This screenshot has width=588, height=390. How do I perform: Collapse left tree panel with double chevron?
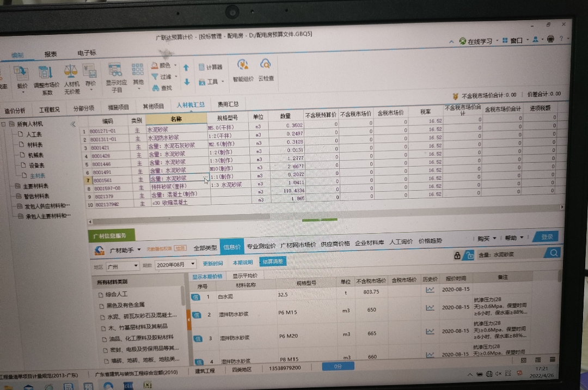click(73, 124)
